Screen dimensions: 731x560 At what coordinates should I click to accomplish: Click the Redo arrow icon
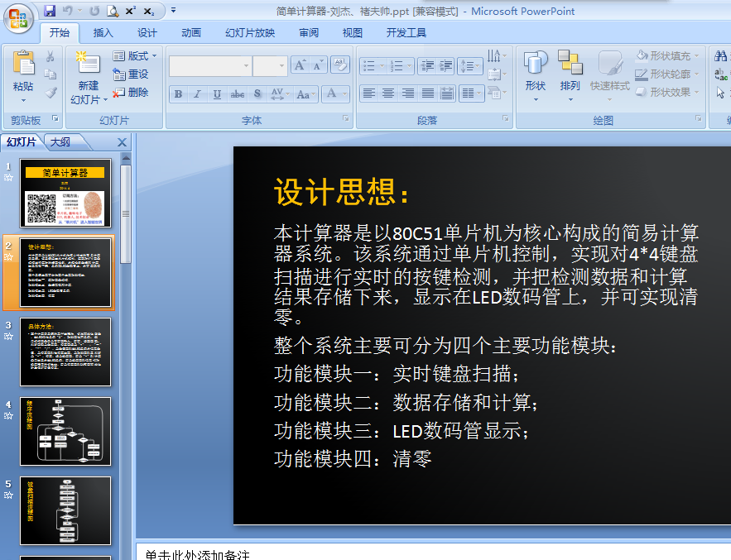pyautogui.click(x=94, y=11)
